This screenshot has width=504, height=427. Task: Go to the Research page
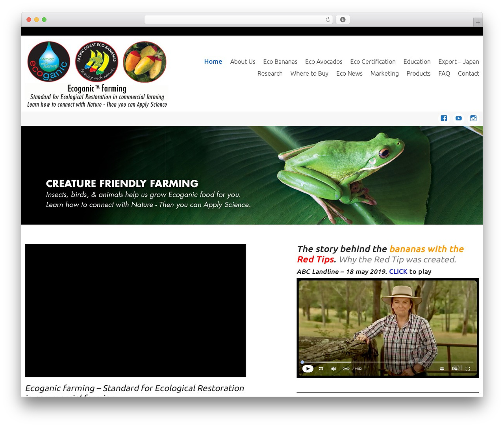pyautogui.click(x=270, y=73)
